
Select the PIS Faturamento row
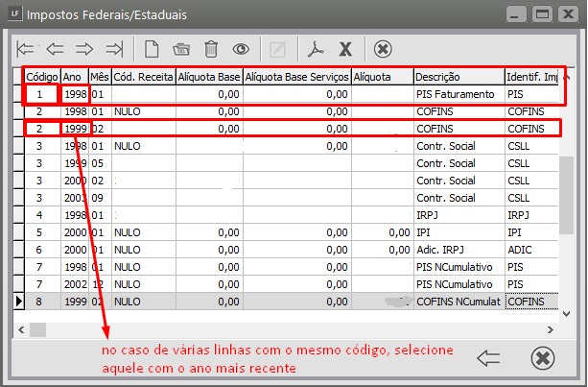[457, 94]
